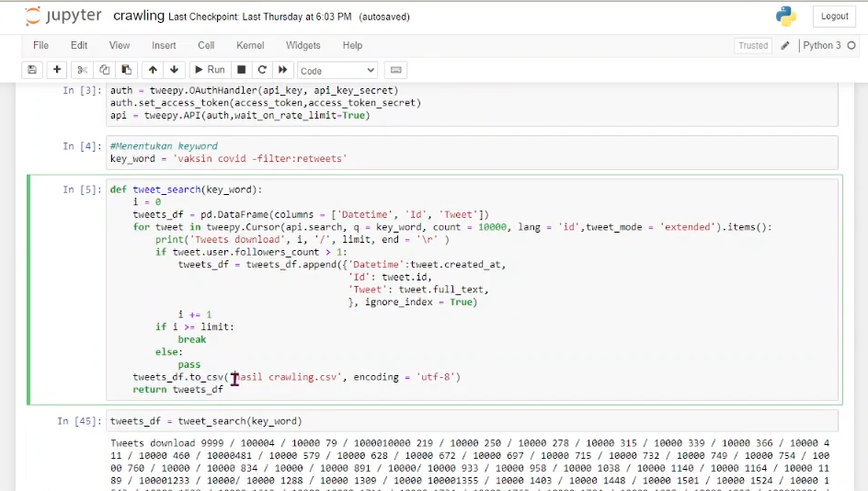The height and width of the screenshot is (491, 868).
Task: Click the 'api = tweepy.API' code line
Action: [240, 116]
